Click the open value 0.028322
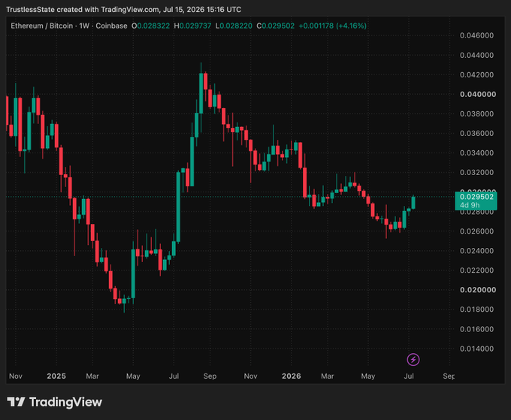This screenshot has width=511, height=420. tap(153, 26)
